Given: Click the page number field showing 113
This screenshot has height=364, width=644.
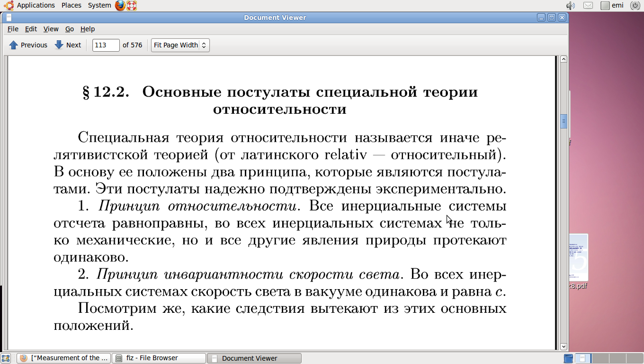Looking at the screenshot, I should (106, 45).
